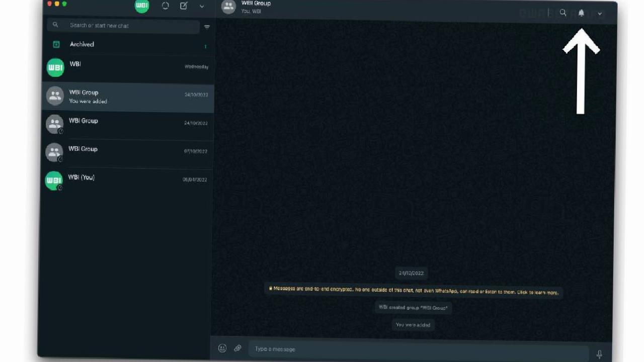Image resolution: width=644 pixels, height=362 pixels.
Task: Click the WBI (You) green avatar
Action: [x=54, y=181]
